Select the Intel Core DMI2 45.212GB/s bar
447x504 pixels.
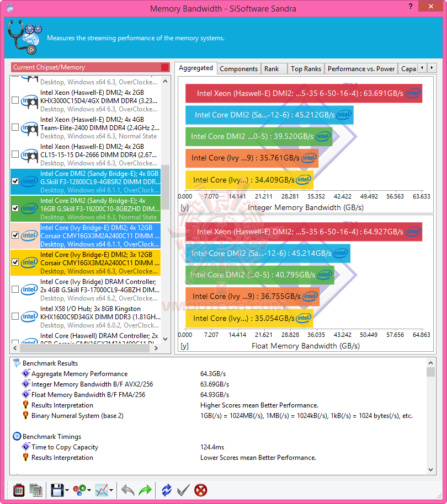[x=269, y=115]
